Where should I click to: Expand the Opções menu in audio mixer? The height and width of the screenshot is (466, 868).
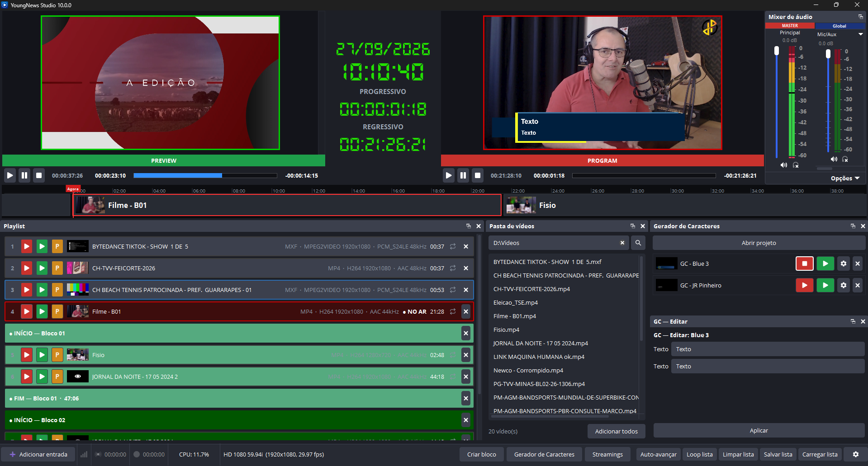coord(845,178)
